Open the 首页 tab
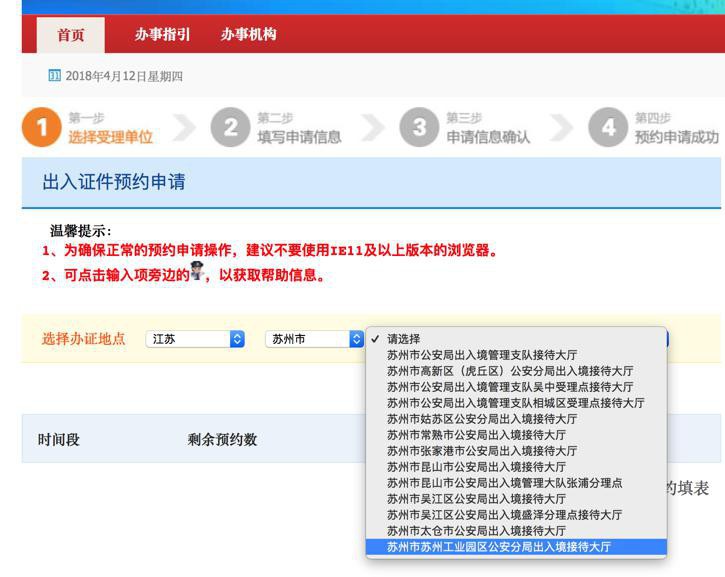725x577 pixels. tap(71, 35)
